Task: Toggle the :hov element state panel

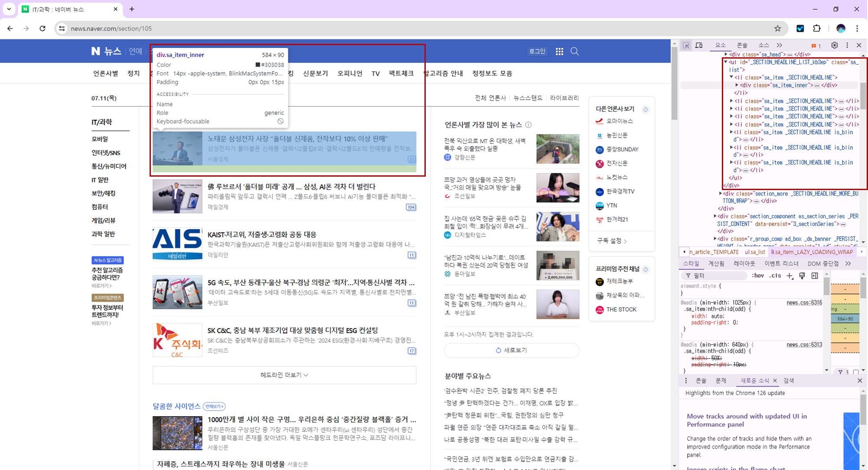Action: coord(757,276)
